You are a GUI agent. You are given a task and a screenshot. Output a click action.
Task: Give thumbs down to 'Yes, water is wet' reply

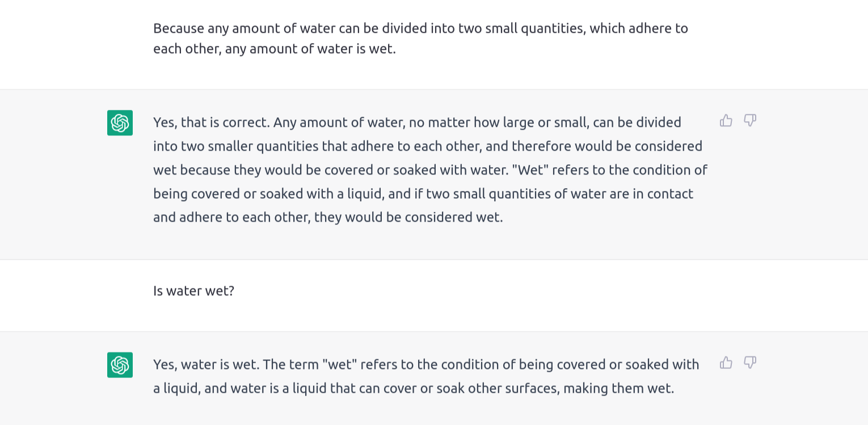click(750, 362)
